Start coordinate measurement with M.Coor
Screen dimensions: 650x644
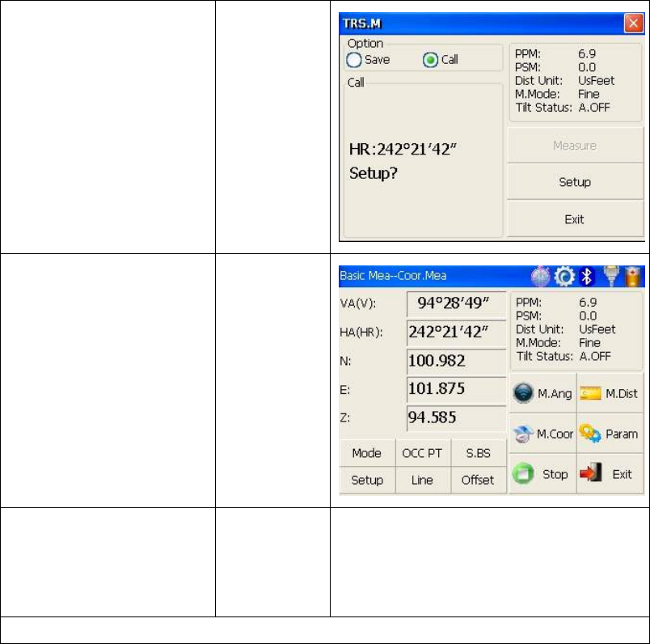point(542,434)
